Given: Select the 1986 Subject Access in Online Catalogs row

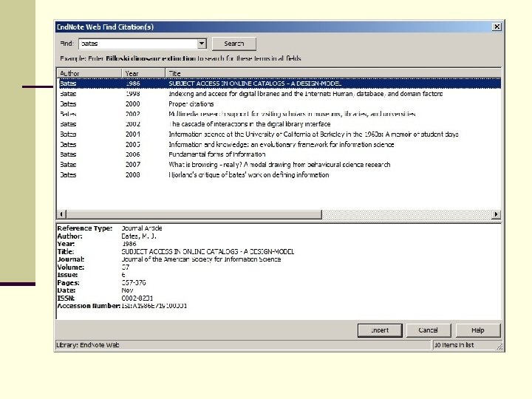Looking at the screenshot, I should pyautogui.click(x=279, y=83).
